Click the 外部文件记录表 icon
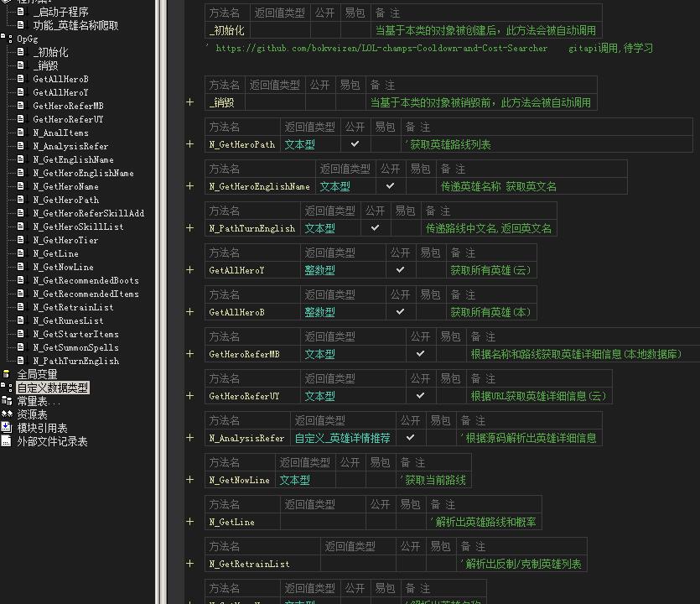The height and width of the screenshot is (604, 700). (7, 441)
